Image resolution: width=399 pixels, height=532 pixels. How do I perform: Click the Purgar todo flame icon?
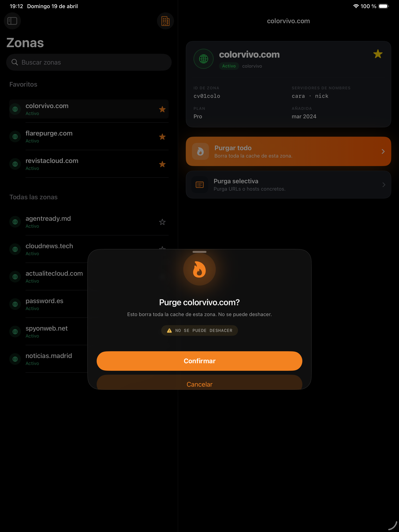[200, 152]
